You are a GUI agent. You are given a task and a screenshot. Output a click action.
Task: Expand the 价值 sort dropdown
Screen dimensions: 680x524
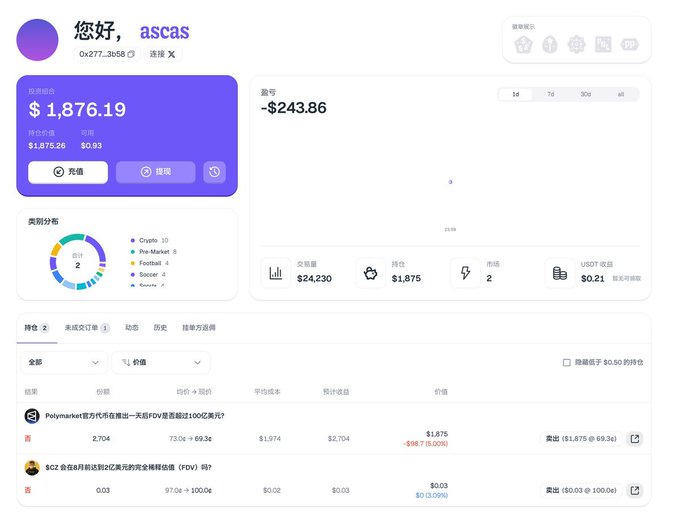click(x=161, y=362)
